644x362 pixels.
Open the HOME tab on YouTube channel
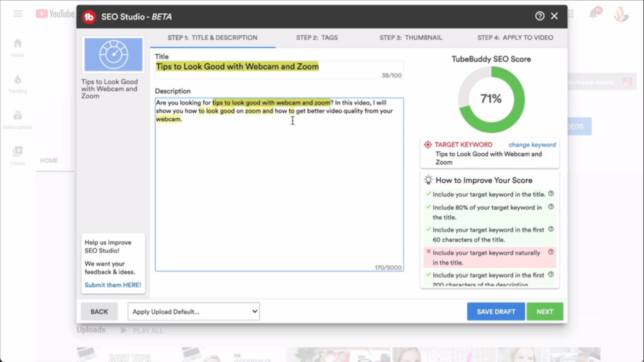(49, 160)
